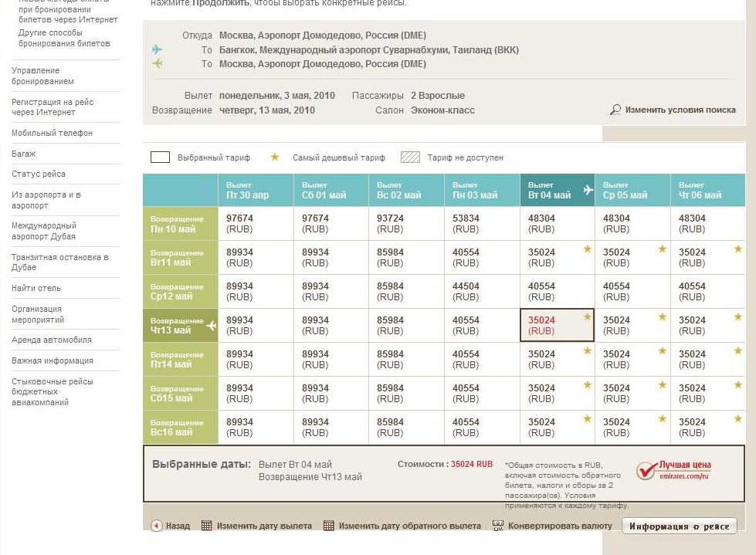756x555 pixels.
Task: Select departure column Ср 05 май
Action: (632, 191)
